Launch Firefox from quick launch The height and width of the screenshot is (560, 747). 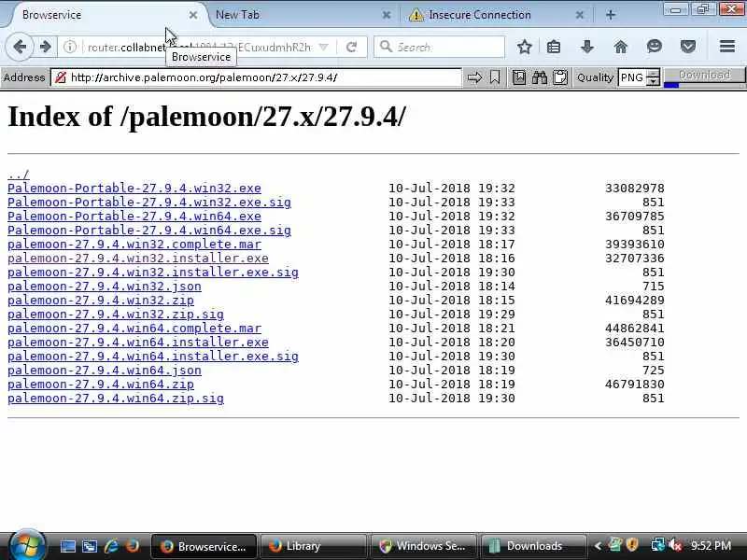click(x=133, y=546)
